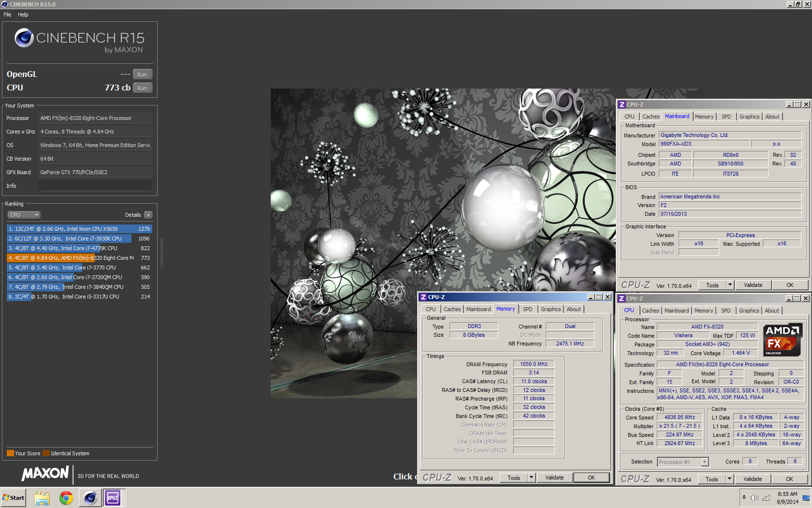The height and width of the screenshot is (508, 812).
Task: Open the File menu
Action: point(7,15)
